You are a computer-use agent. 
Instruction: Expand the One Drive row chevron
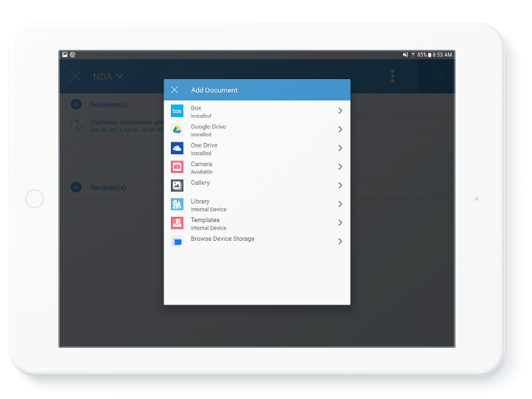pos(340,148)
